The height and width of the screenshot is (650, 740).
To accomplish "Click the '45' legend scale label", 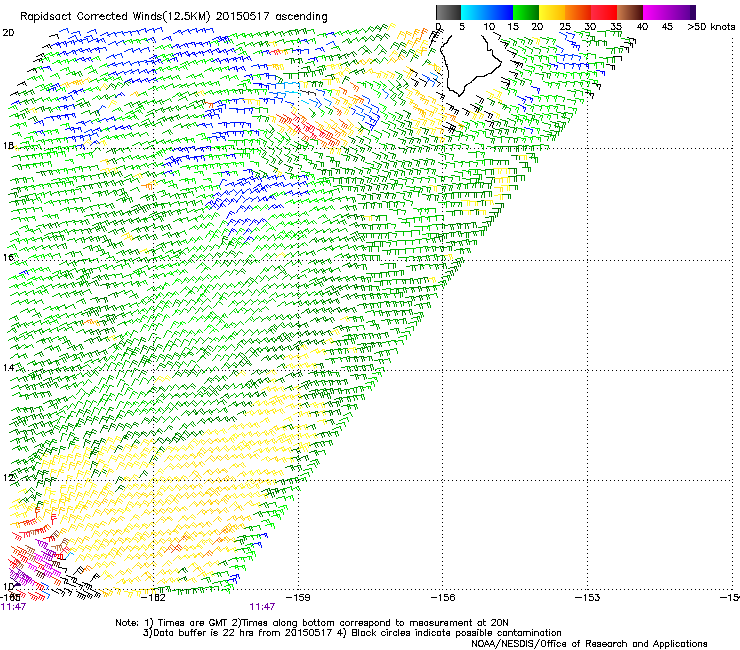I will coord(667,27).
